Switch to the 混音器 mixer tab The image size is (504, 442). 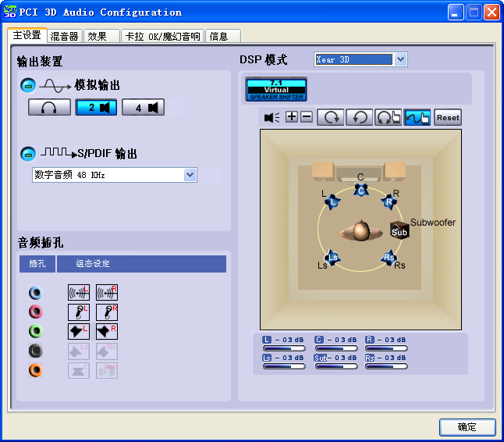64,36
